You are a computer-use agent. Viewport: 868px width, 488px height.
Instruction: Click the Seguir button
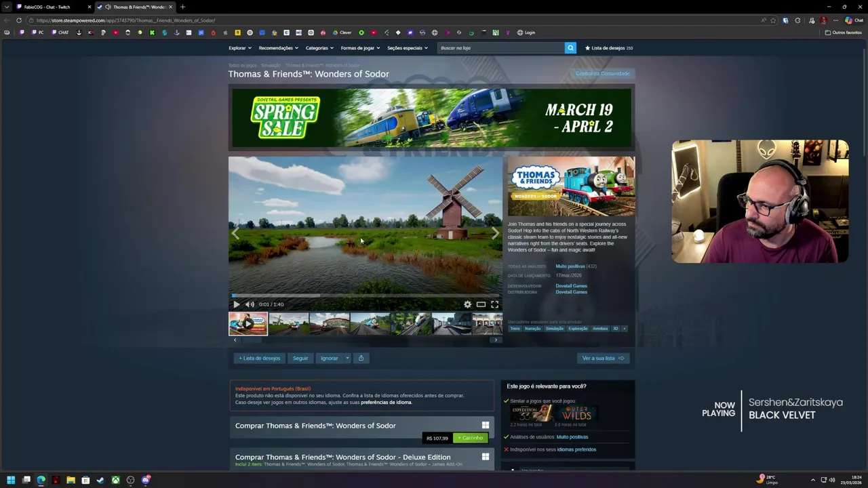[x=300, y=358]
